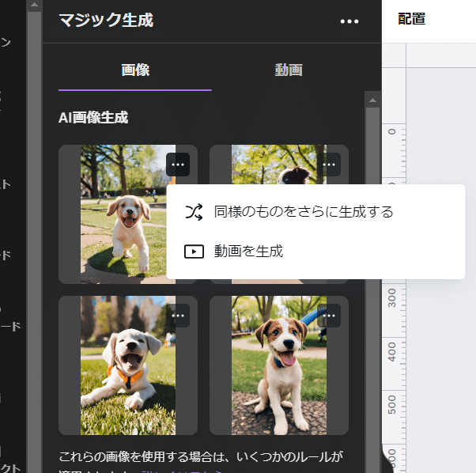The width and height of the screenshot is (476, 473).
Task: Click the panel scrollbar up arrow
Action: pos(372,100)
